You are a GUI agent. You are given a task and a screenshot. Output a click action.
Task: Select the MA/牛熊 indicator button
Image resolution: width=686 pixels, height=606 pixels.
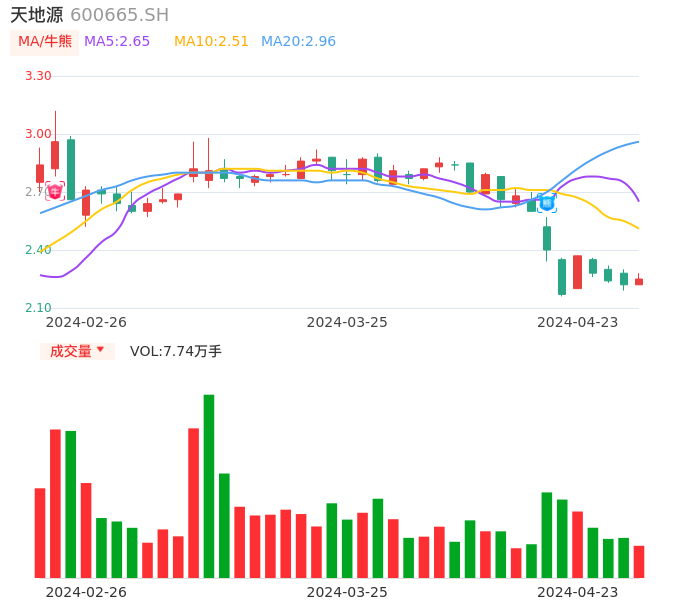coord(45,42)
